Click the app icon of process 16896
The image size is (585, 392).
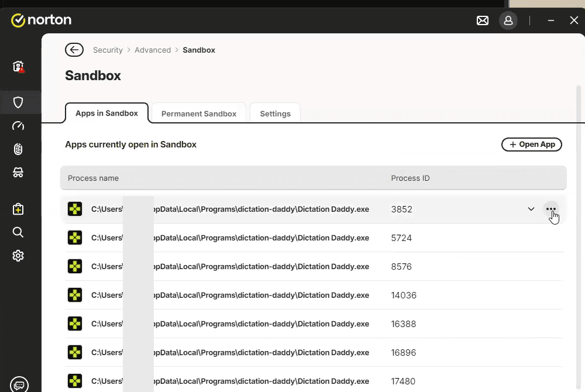click(75, 352)
